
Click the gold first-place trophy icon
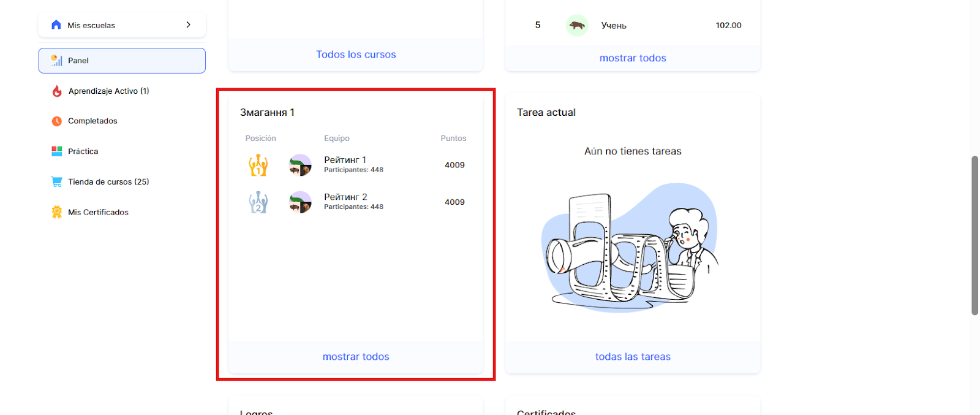[x=258, y=165]
